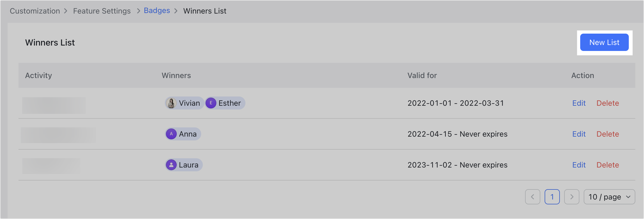Delete the Laura winners entry
644x219 pixels.
click(608, 165)
